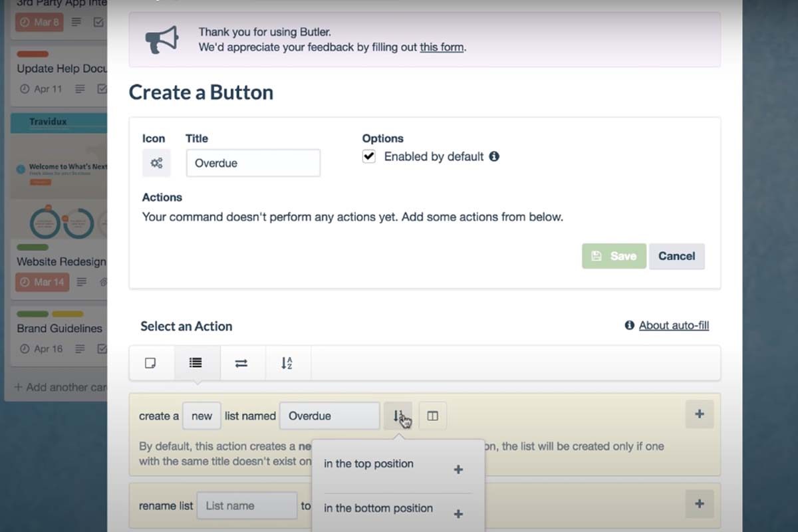Screen dimensions: 798x532
Task: Select the move cards action icon
Action: pyautogui.click(x=241, y=362)
